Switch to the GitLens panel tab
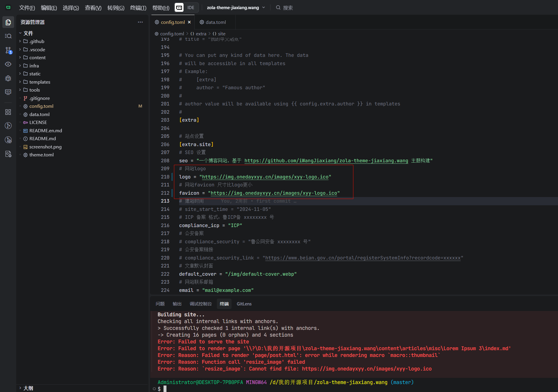Screen dimensions: 558x392 tap(244, 304)
